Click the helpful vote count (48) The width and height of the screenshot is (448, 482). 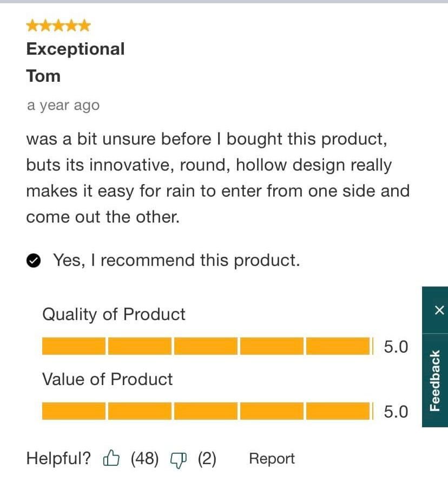click(x=144, y=459)
